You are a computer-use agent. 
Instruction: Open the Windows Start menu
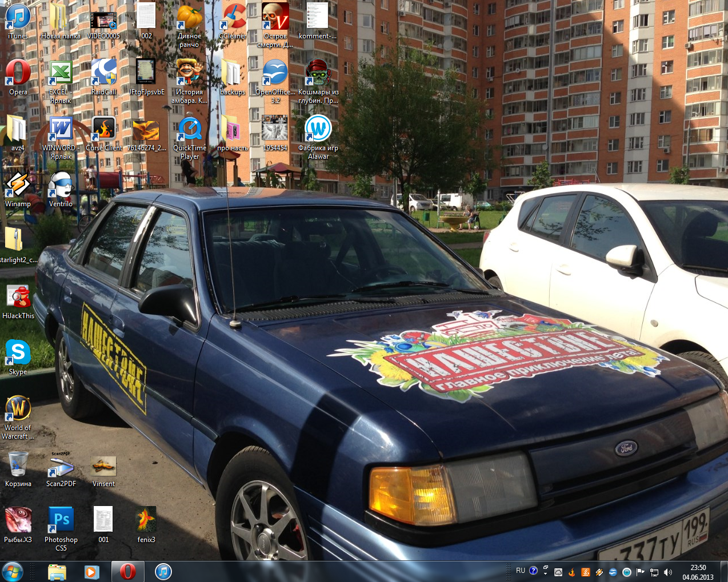(13, 571)
